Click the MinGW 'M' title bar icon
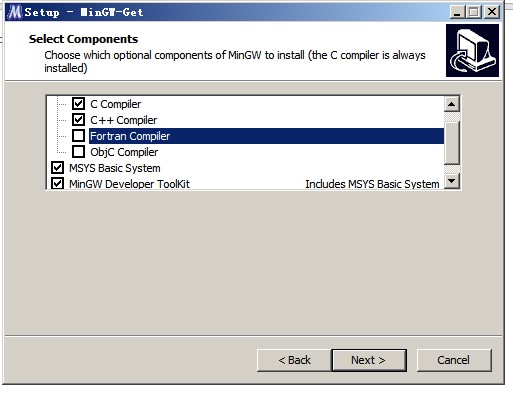Viewport: 513px width, 394px height. click(x=15, y=12)
